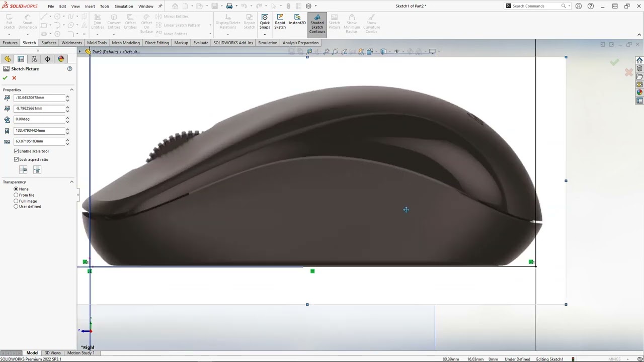The width and height of the screenshot is (644, 362).
Task: Pin the menu bar with pushpin icon
Action: click(160, 6)
